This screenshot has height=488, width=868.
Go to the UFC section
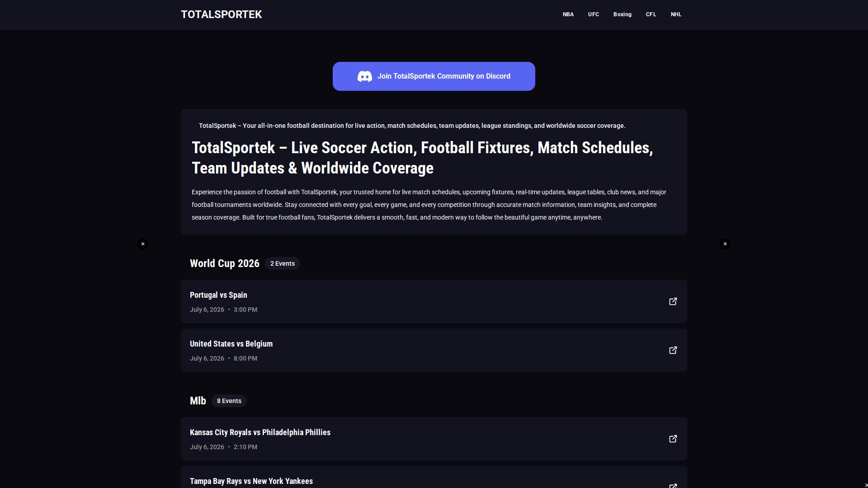(594, 14)
